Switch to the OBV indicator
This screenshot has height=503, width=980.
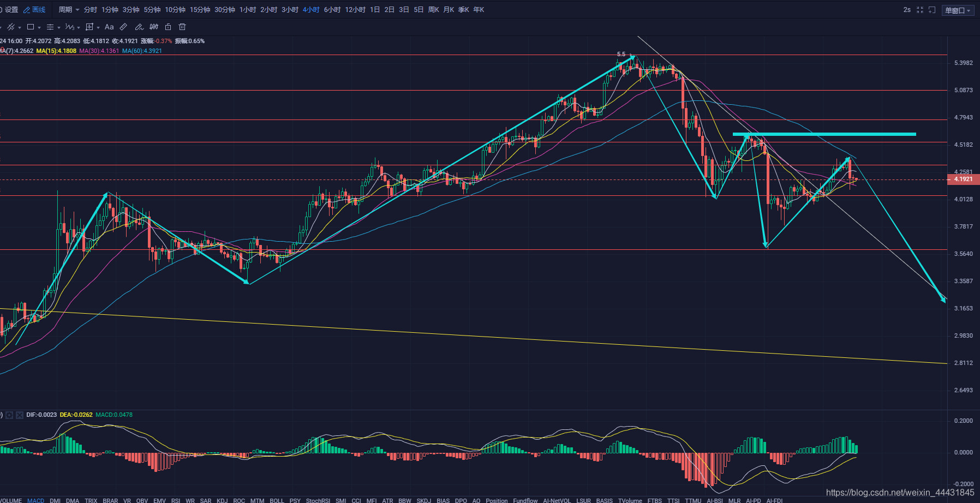[x=142, y=500]
